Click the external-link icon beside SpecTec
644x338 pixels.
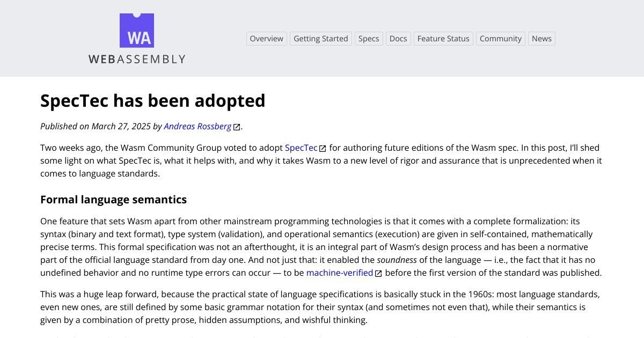pyautogui.click(x=322, y=148)
